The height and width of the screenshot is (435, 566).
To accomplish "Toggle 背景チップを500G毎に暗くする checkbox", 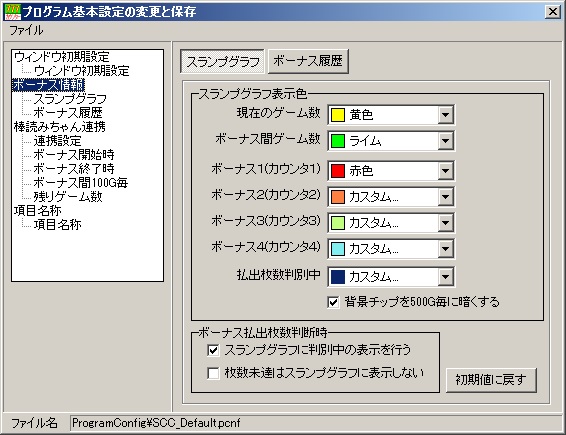I will [x=333, y=302].
